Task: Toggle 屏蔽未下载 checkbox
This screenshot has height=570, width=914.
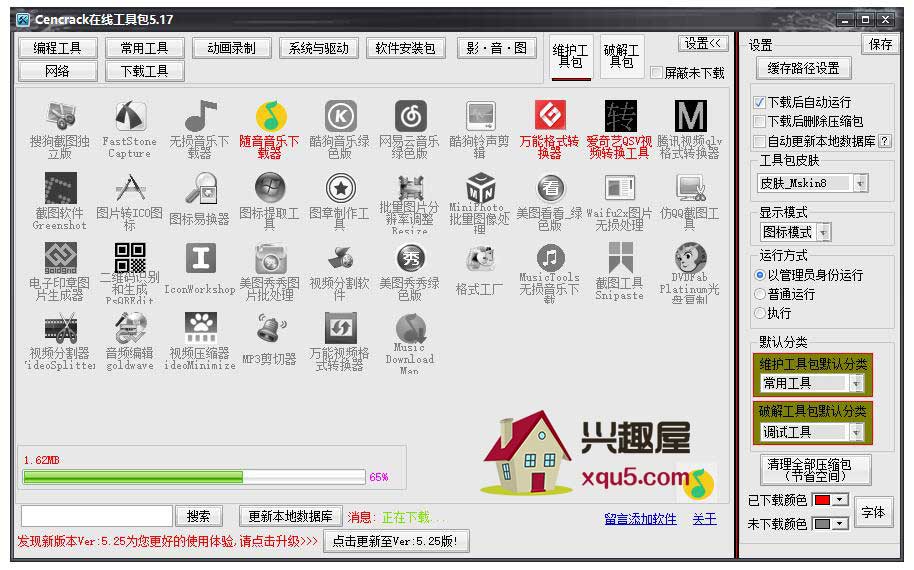Action: pyautogui.click(x=656, y=73)
